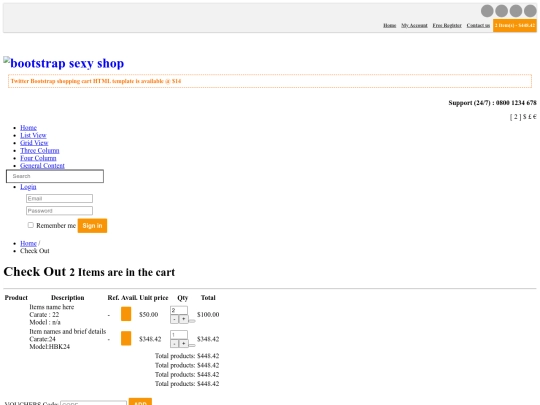Increase quantity for the $348.42 item

(x=184, y=344)
